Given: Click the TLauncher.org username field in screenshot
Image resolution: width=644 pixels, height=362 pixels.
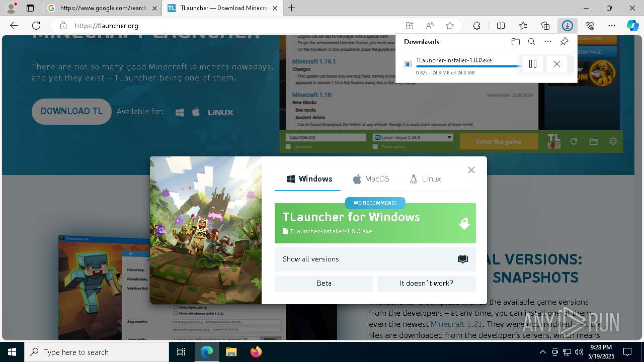Looking at the screenshot, I should tap(326, 137).
